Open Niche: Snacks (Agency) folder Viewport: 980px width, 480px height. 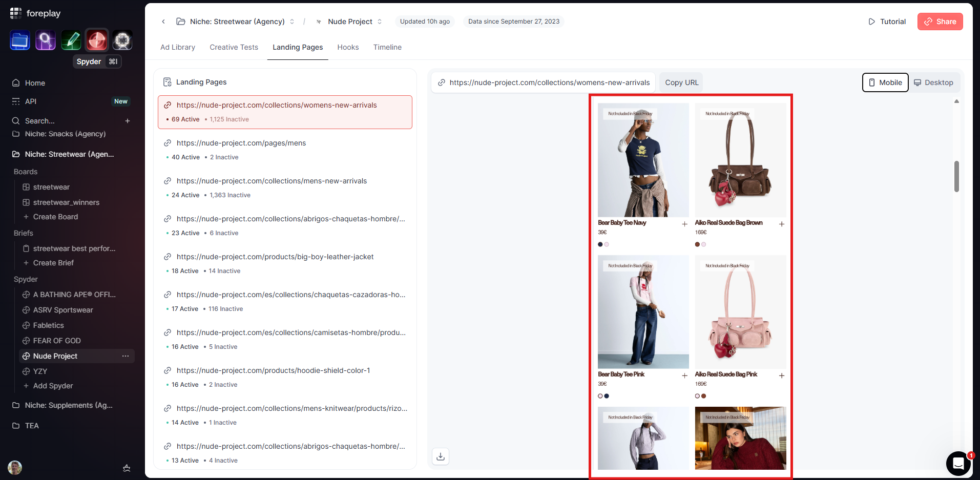click(65, 134)
